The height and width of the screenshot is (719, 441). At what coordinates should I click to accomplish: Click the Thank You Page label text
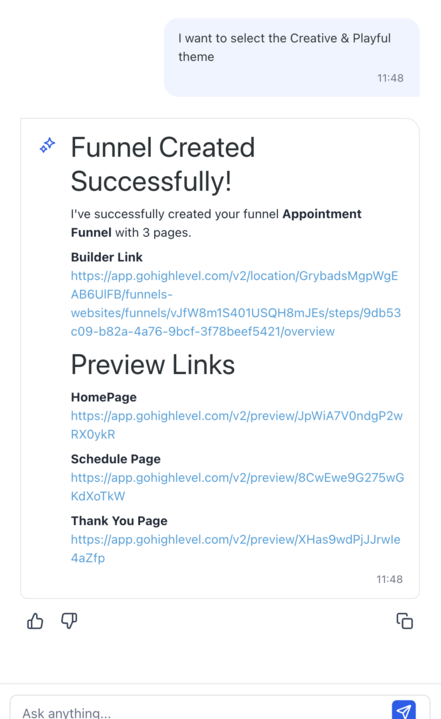(119, 521)
